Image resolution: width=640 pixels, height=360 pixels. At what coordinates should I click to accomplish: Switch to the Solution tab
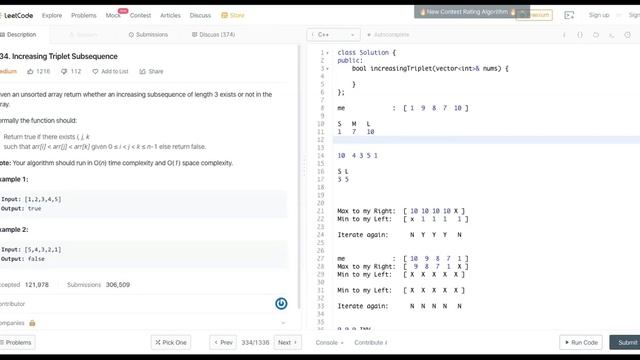tap(84, 35)
